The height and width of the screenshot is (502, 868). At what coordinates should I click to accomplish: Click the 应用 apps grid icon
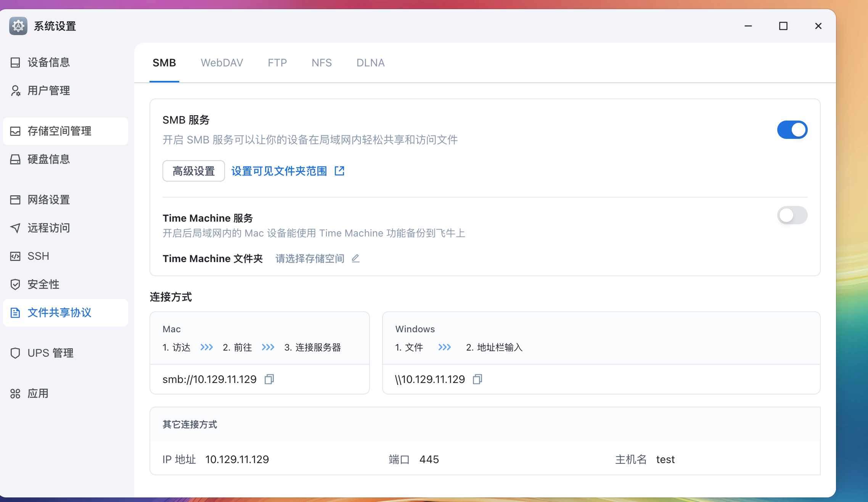pyautogui.click(x=15, y=394)
